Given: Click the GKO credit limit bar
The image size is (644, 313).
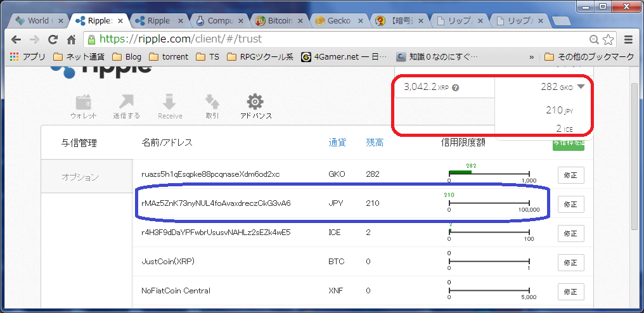Looking at the screenshot, I should point(489,172).
